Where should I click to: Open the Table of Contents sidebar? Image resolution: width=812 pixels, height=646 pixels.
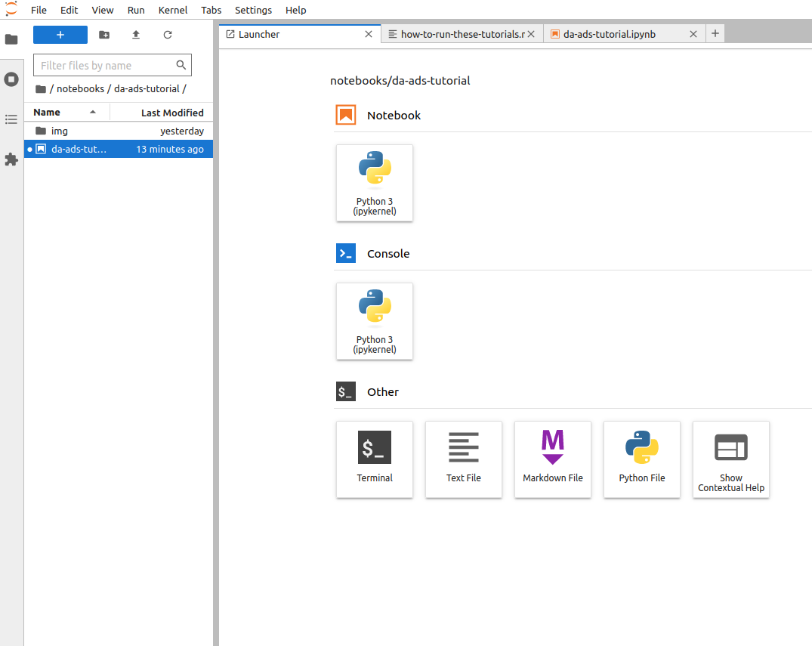point(11,119)
